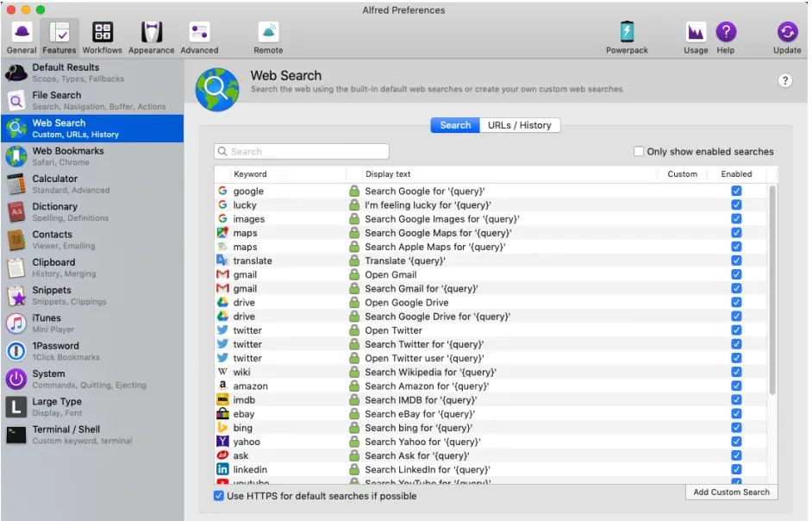
Task: Switch to the URLs / History tab
Action: pos(520,125)
